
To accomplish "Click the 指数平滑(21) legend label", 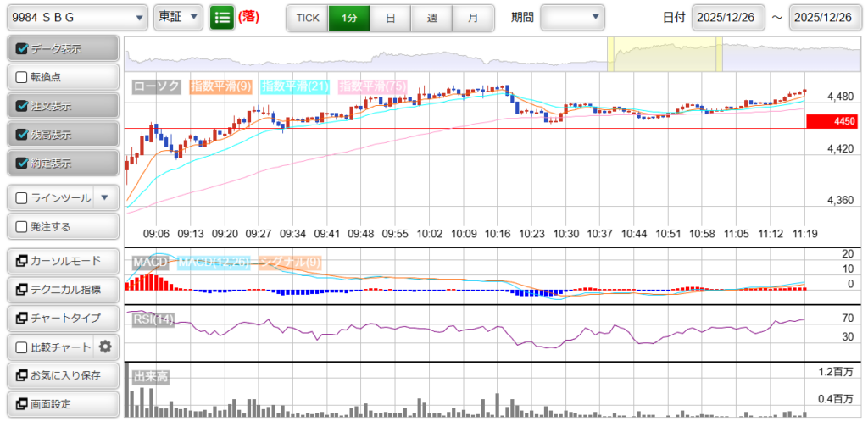I will [296, 86].
